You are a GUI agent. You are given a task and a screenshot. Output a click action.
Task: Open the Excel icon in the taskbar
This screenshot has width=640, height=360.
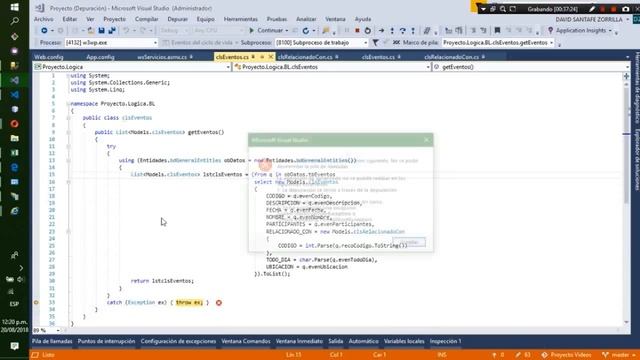click(x=15, y=153)
